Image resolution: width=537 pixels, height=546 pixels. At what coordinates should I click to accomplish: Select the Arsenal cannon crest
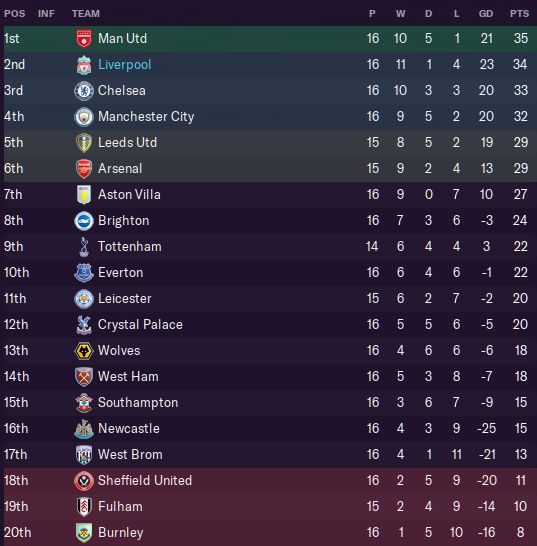(84, 169)
